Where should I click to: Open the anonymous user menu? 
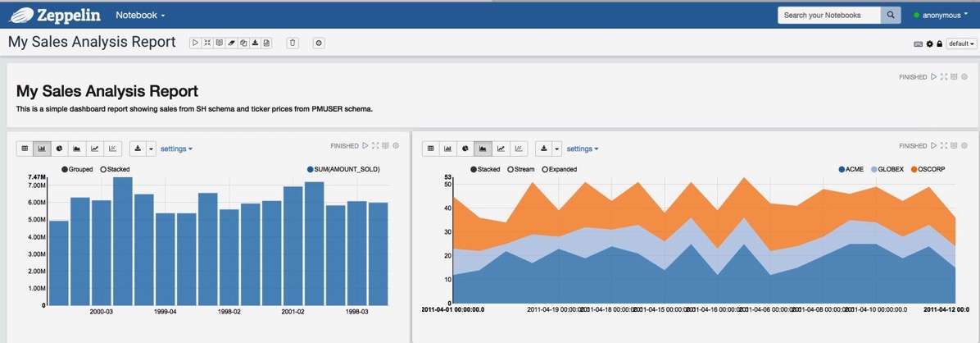coord(941,15)
